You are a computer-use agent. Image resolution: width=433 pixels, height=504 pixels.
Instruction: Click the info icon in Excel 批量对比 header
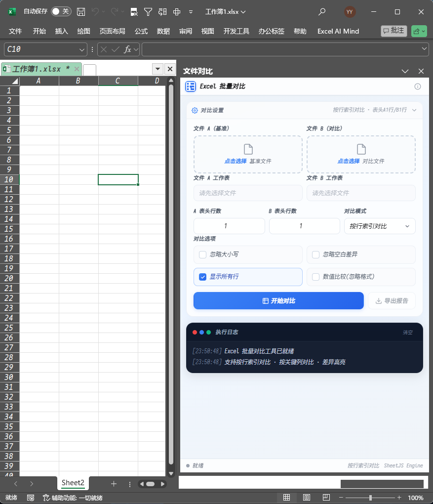418,86
